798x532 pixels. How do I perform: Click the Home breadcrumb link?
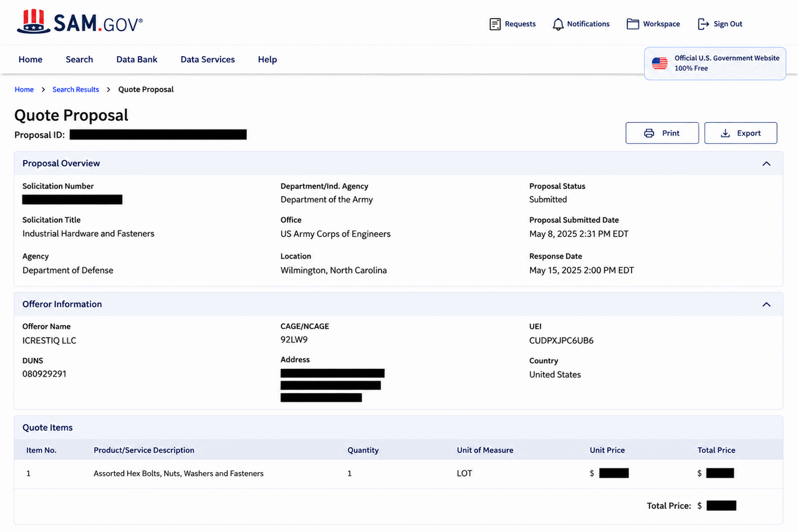pos(24,90)
